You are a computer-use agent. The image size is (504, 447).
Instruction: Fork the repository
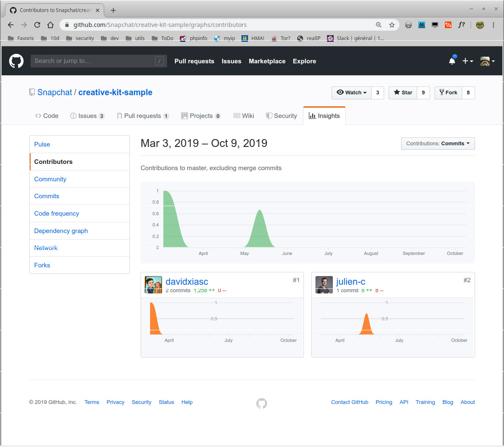click(x=448, y=93)
